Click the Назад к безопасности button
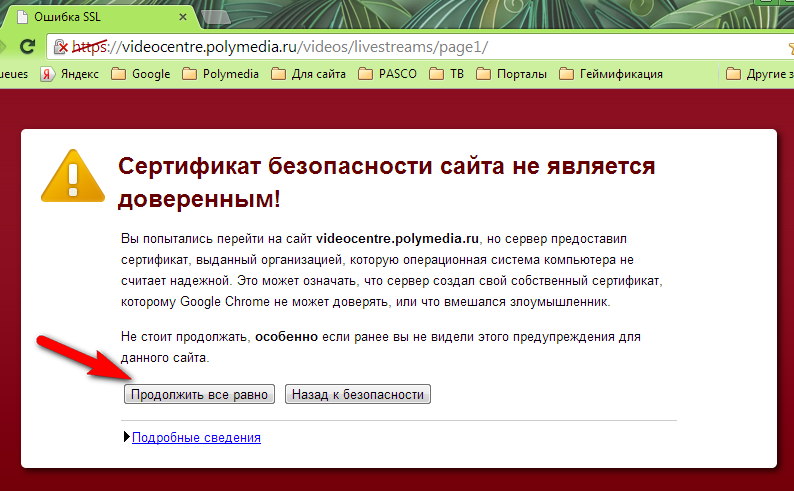The height and width of the screenshot is (491, 794). click(358, 394)
